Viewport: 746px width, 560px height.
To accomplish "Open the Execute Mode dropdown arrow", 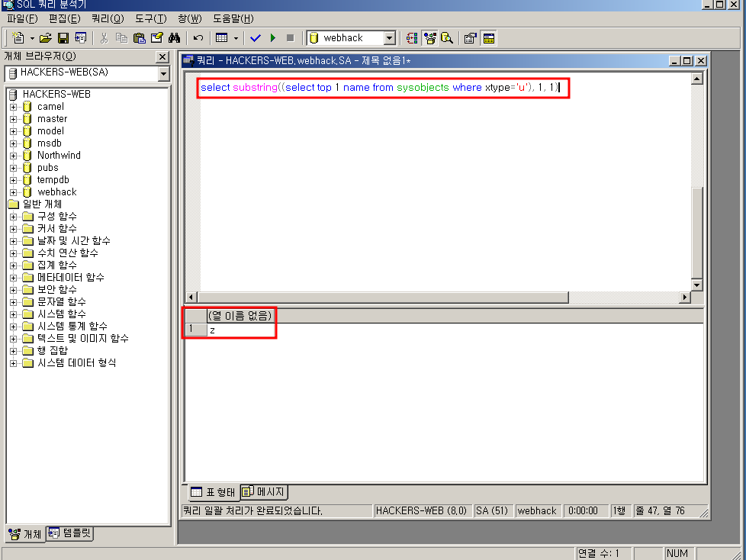I will tap(236, 38).
